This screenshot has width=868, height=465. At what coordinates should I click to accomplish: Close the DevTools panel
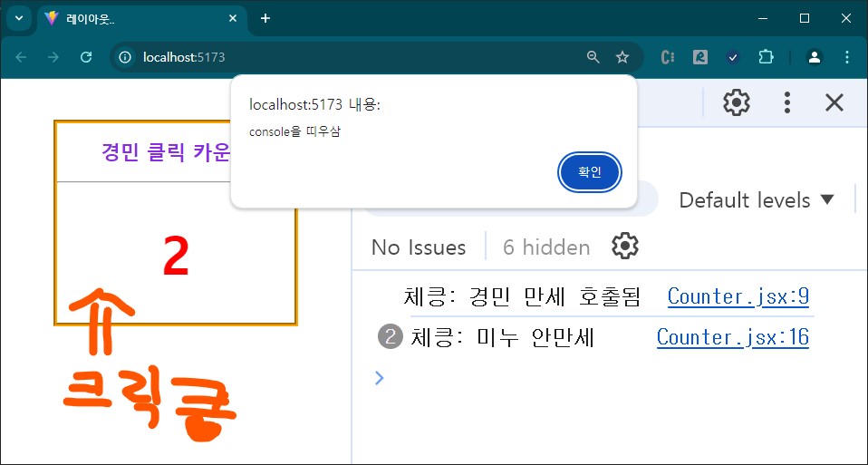tap(834, 103)
